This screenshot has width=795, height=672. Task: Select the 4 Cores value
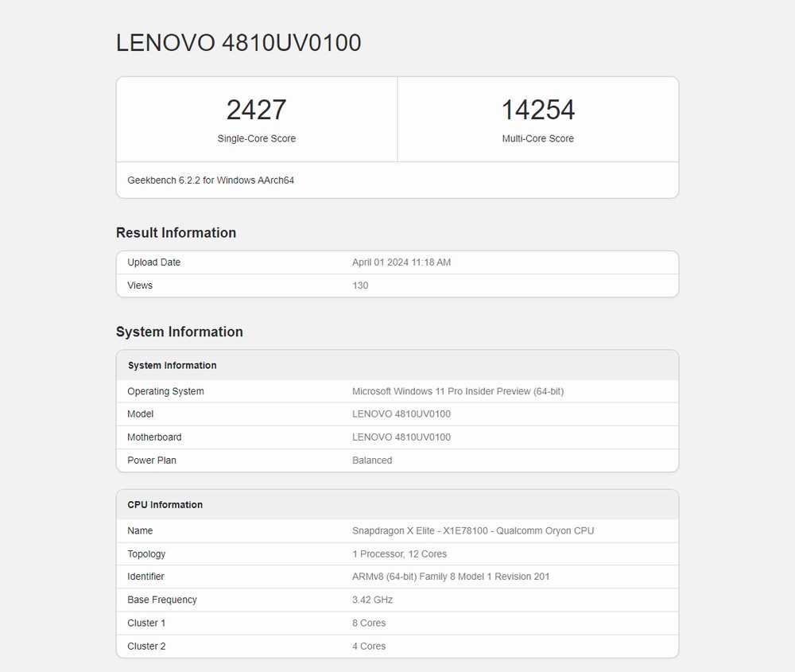coord(369,647)
